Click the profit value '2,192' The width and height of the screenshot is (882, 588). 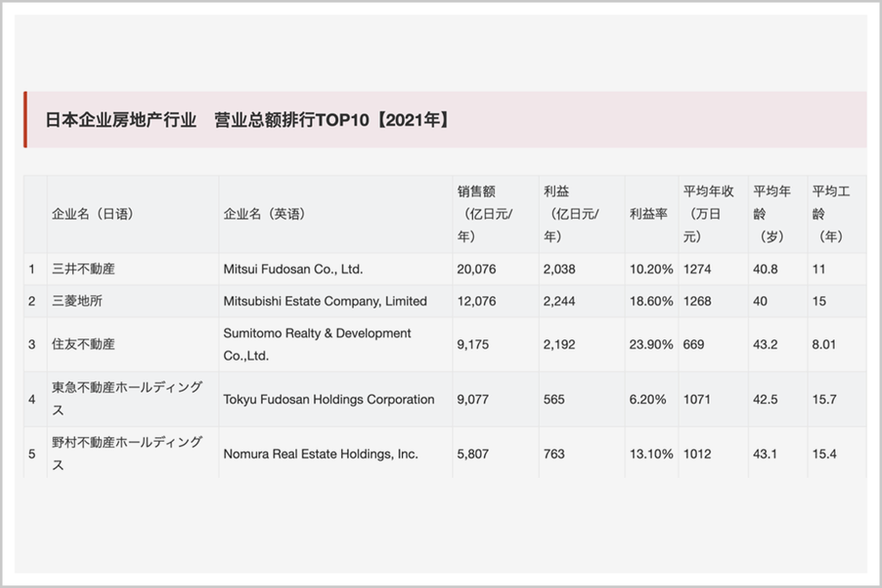[x=559, y=344]
